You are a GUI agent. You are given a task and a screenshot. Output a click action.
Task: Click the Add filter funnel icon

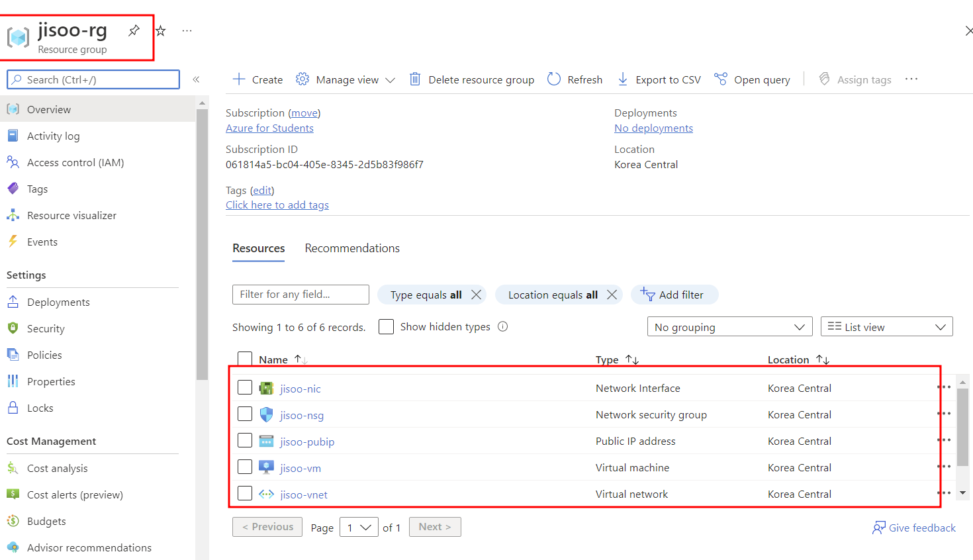pyautogui.click(x=647, y=295)
